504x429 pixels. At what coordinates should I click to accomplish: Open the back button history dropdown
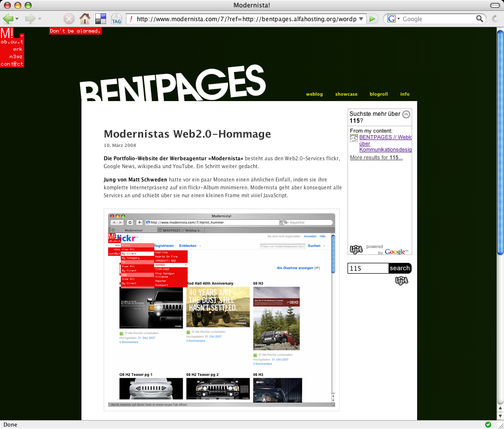tap(17, 19)
